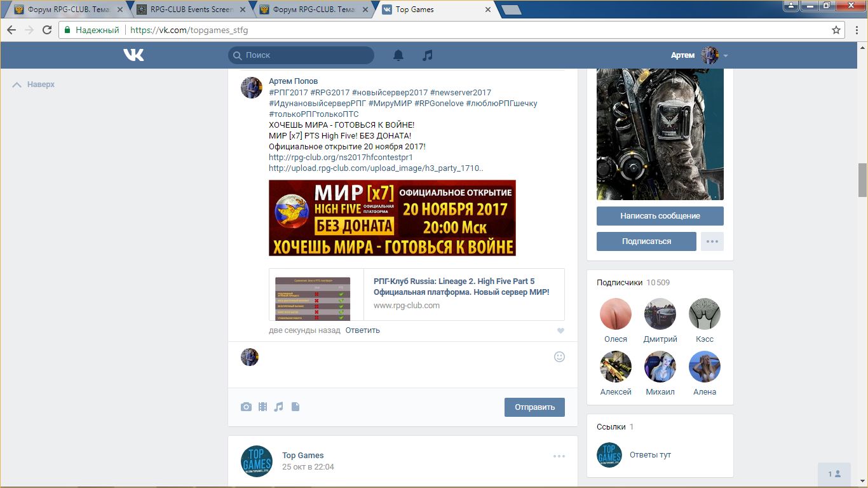Click the search magnifier icon

click(x=238, y=55)
